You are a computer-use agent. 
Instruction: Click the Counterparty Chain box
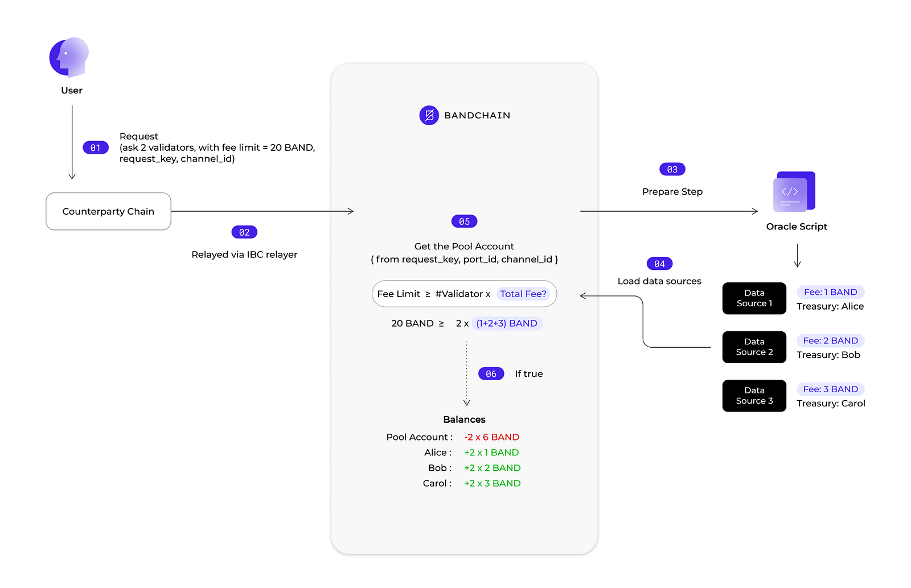click(x=108, y=211)
